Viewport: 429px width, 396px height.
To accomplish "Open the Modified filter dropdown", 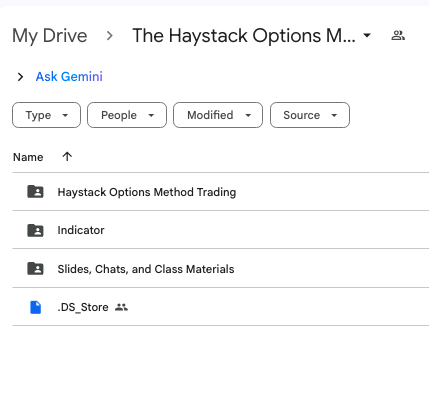I will [x=218, y=115].
